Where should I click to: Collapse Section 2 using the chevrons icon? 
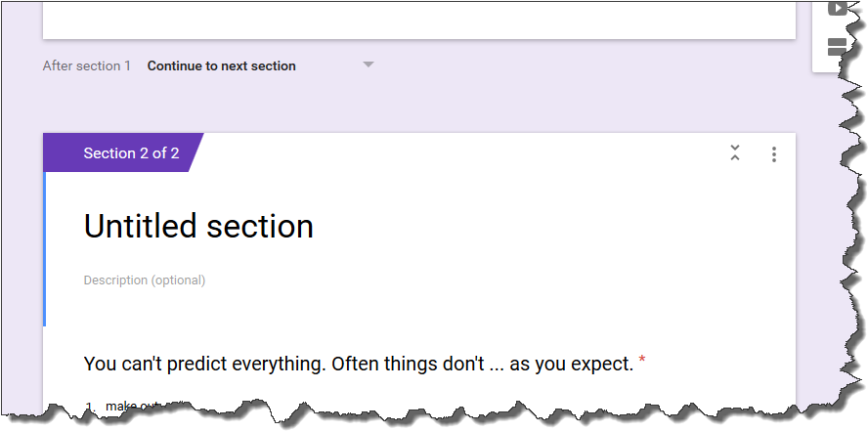(735, 153)
